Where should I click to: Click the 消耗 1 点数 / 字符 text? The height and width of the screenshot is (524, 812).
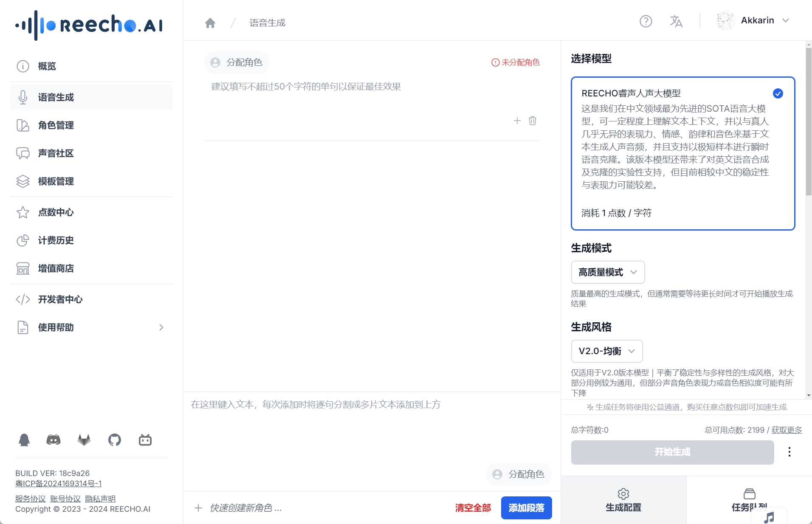(x=616, y=213)
